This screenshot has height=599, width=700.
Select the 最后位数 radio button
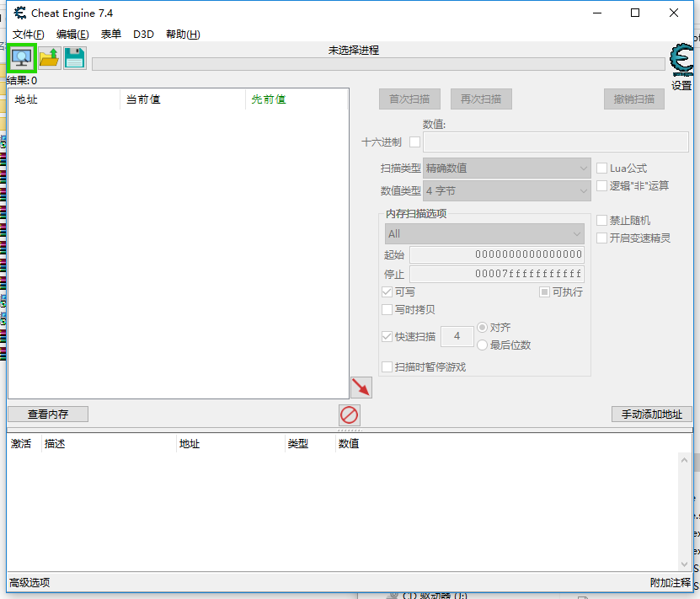click(482, 345)
